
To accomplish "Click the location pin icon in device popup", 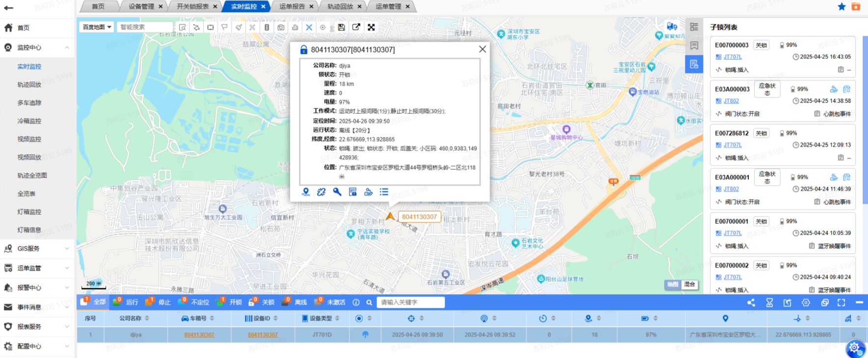I will 306,192.
